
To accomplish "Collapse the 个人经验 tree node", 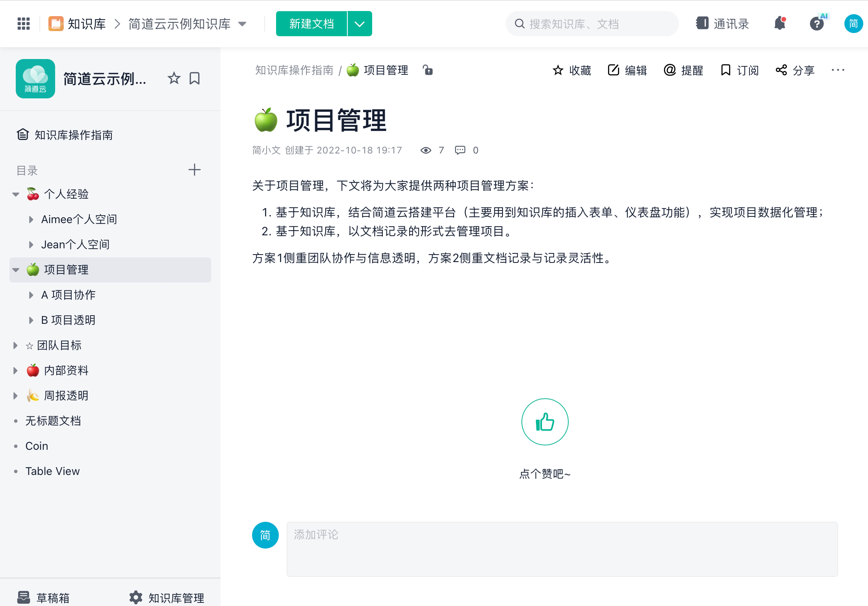I will point(16,194).
